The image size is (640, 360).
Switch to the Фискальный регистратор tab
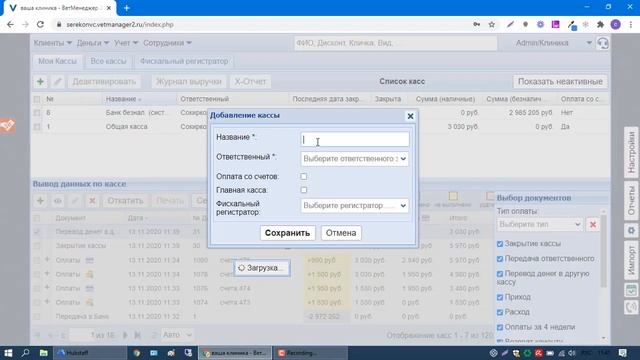[184, 61]
